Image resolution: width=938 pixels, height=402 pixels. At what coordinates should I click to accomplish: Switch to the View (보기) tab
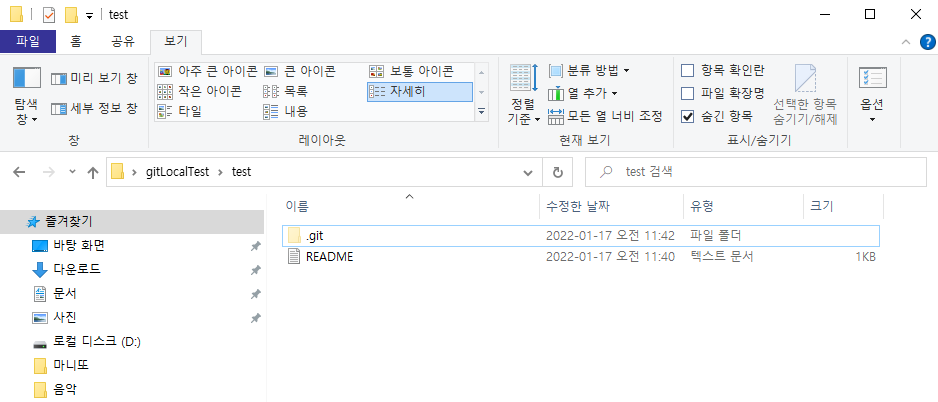pos(175,41)
